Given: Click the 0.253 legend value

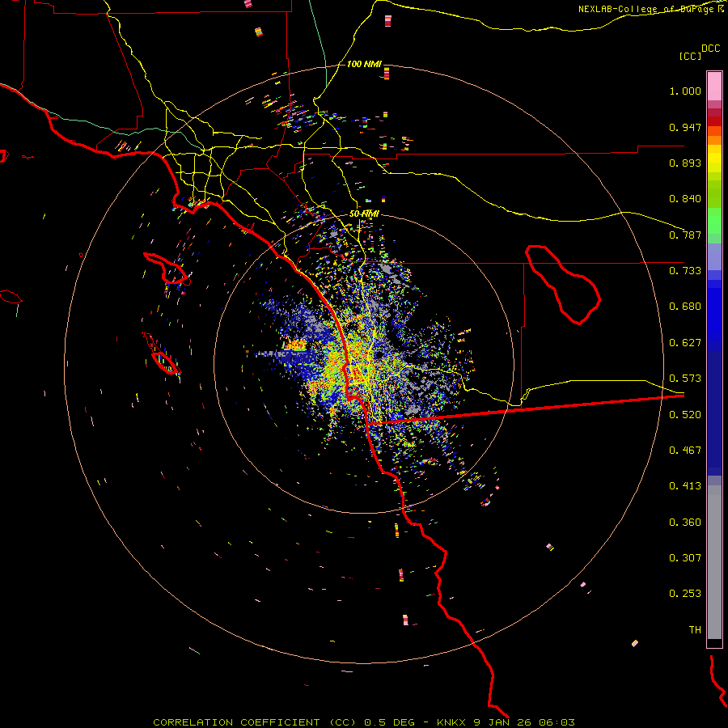Looking at the screenshot, I should pyautogui.click(x=685, y=594).
